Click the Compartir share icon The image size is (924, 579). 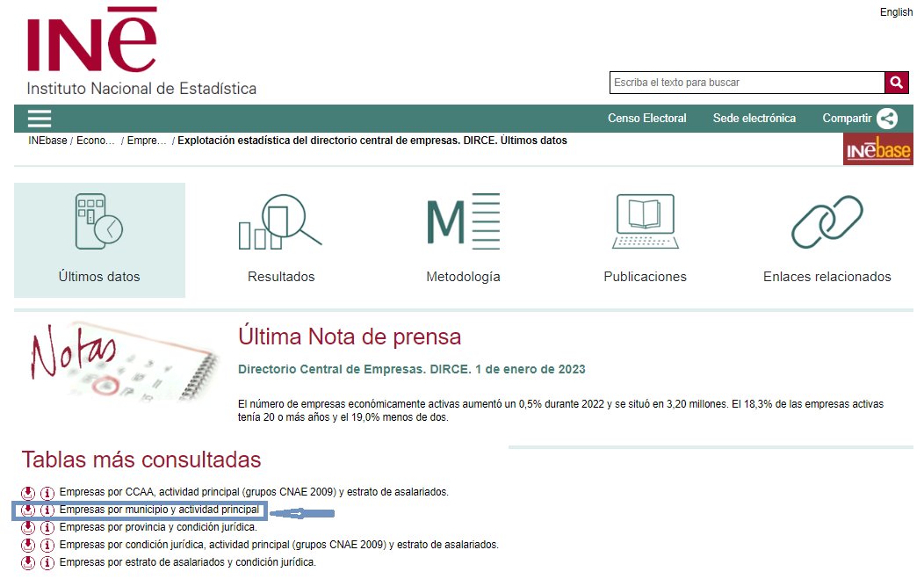tap(887, 119)
